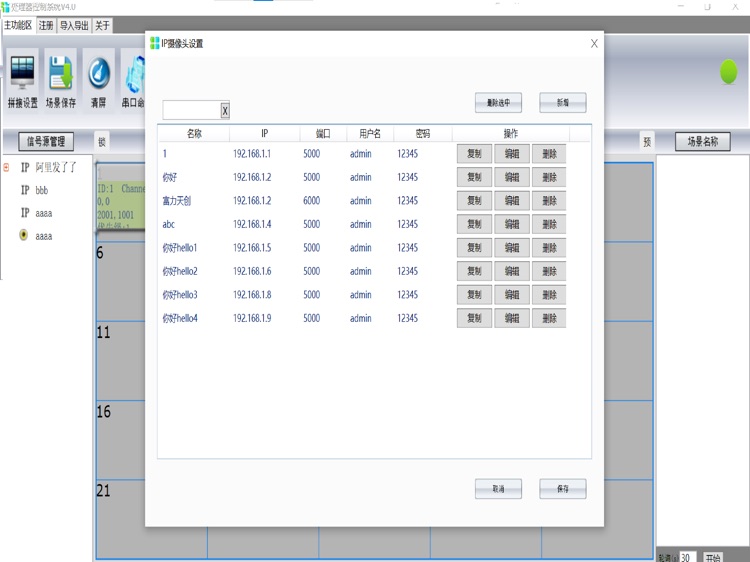Click 删除选中 delete selected button
This screenshot has height=562, width=750.
[498, 102]
